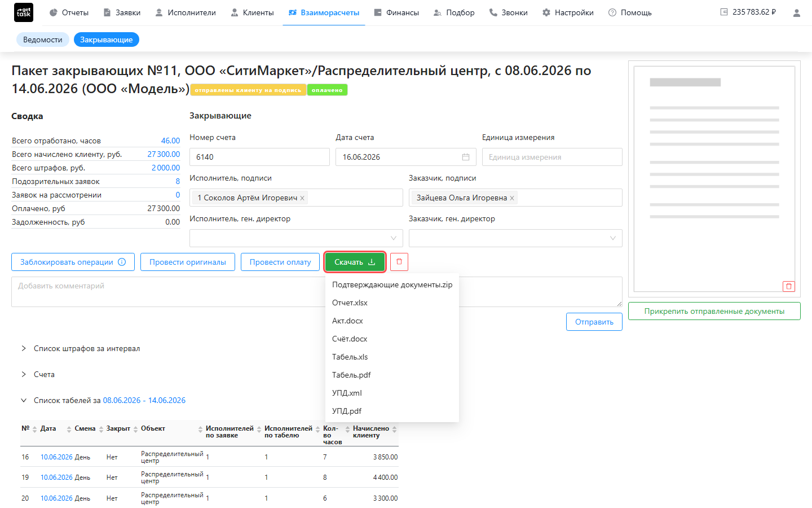Open Исполнитель, ген. директор dropdown
The image size is (812, 508).
click(x=296, y=238)
